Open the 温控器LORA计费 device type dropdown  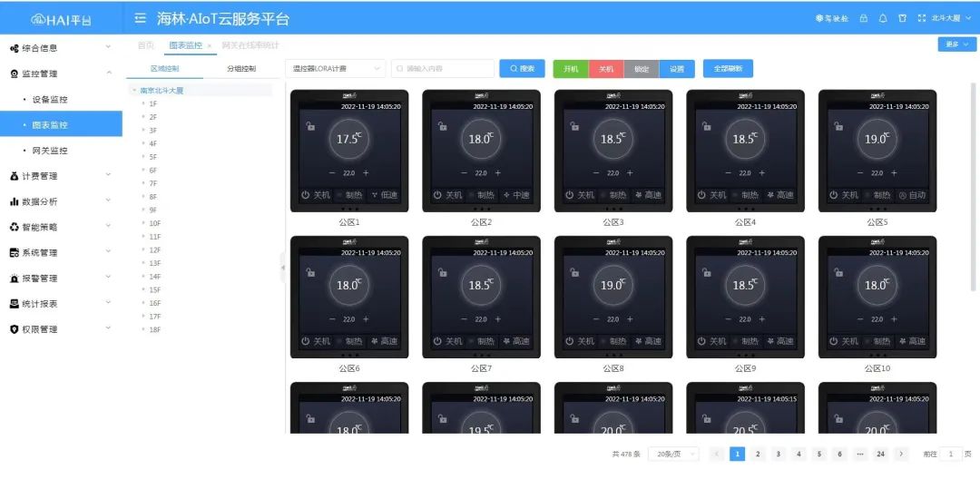[337, 69]
